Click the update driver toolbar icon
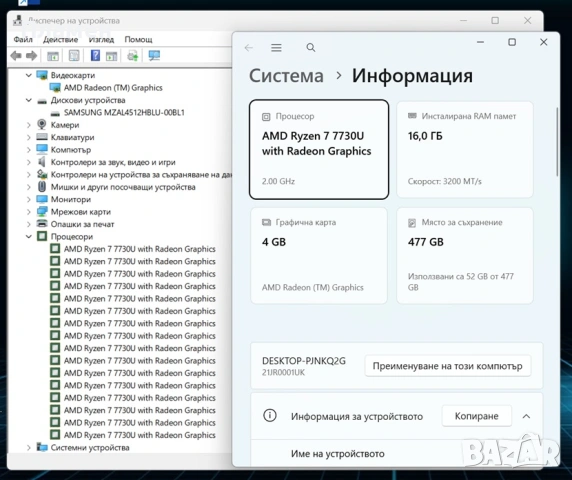 132,56
